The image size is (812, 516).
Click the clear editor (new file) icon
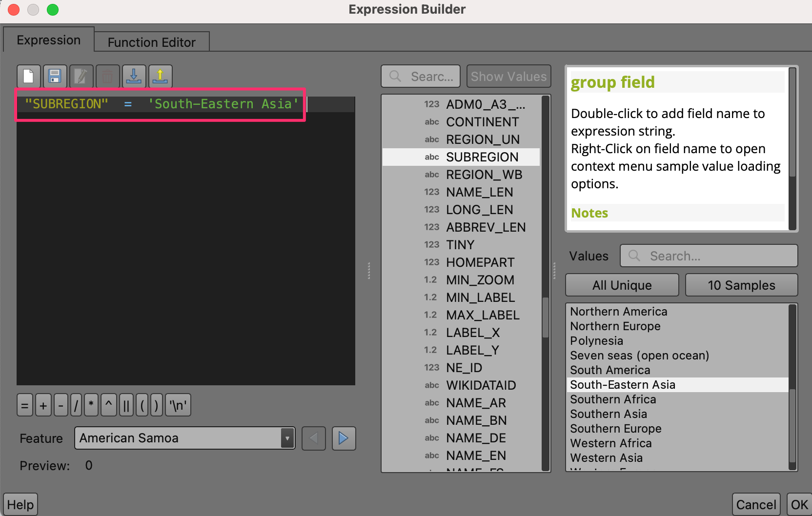click(29, 77)
